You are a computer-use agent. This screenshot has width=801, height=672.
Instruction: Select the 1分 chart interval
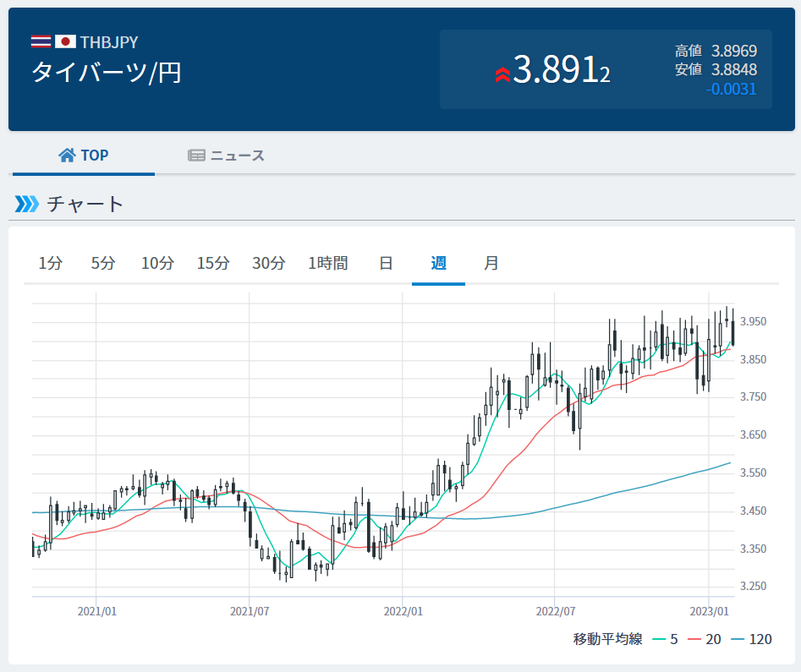click(51, 263)
